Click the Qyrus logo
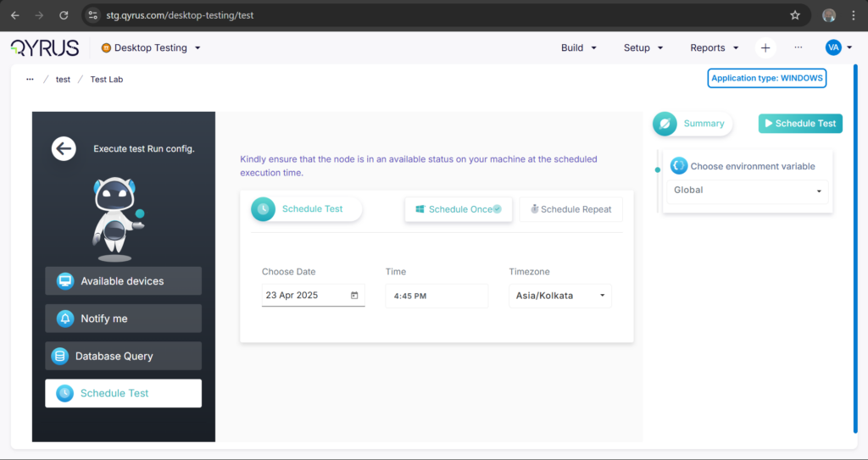 tap(45, 48)
